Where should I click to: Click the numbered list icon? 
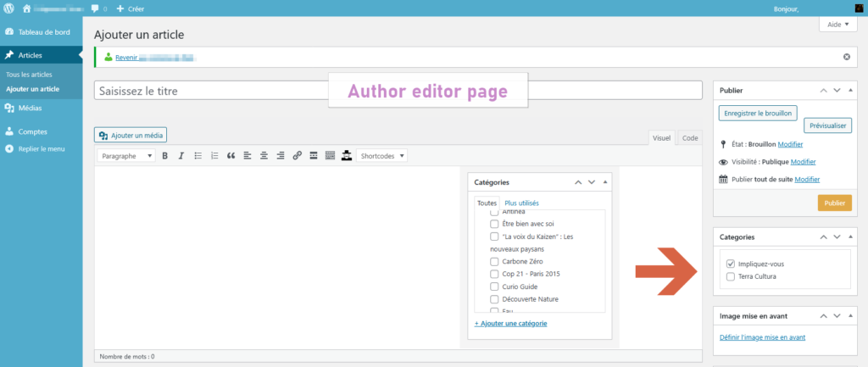214,156
